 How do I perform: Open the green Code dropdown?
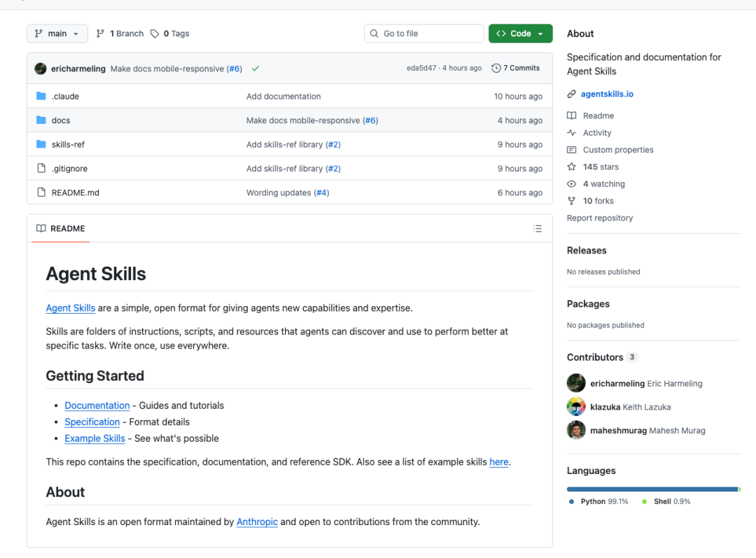click(520, 34)
